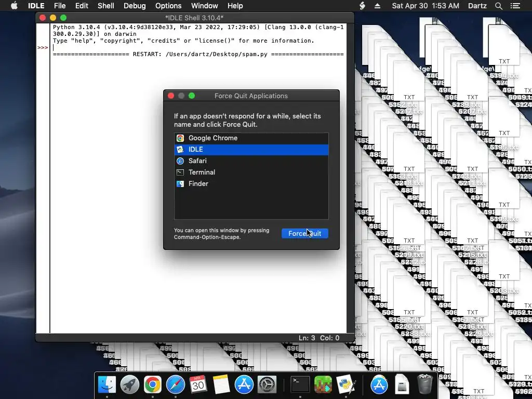Click the Force Quit Applications title bar

point(251,96)
